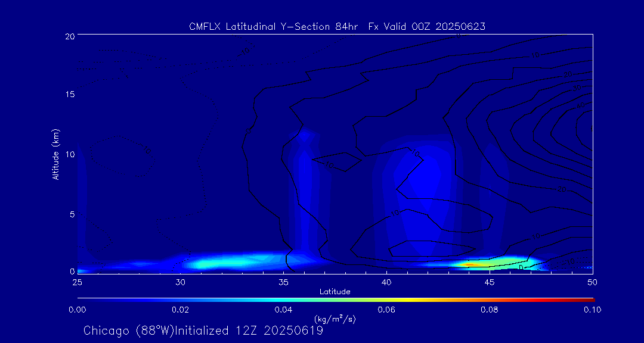Screen dimensions: 644x343
Task: Click the color scale bar below the plot
Action: click(x=336, y=300)
